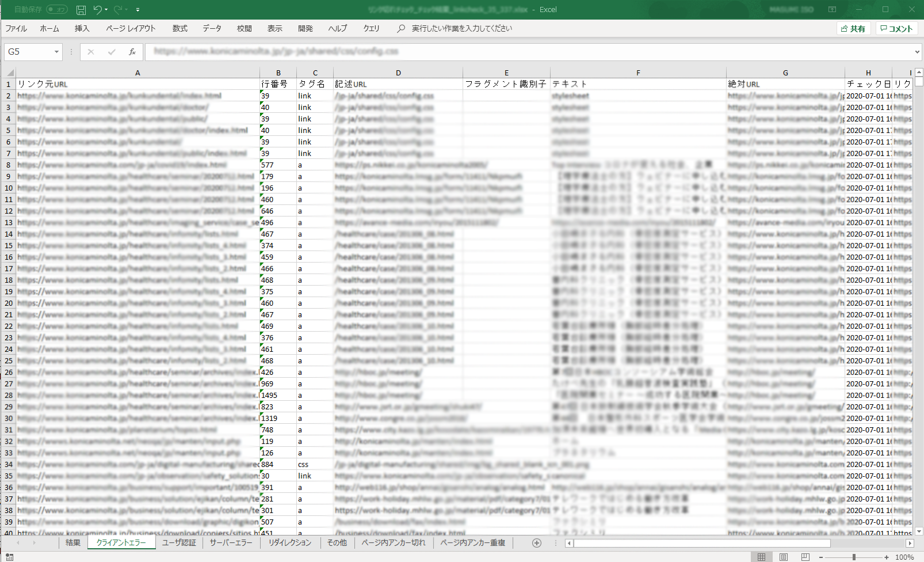
Task: Select row 8 header
Action: pyautogui.click(x=8, y=165)
